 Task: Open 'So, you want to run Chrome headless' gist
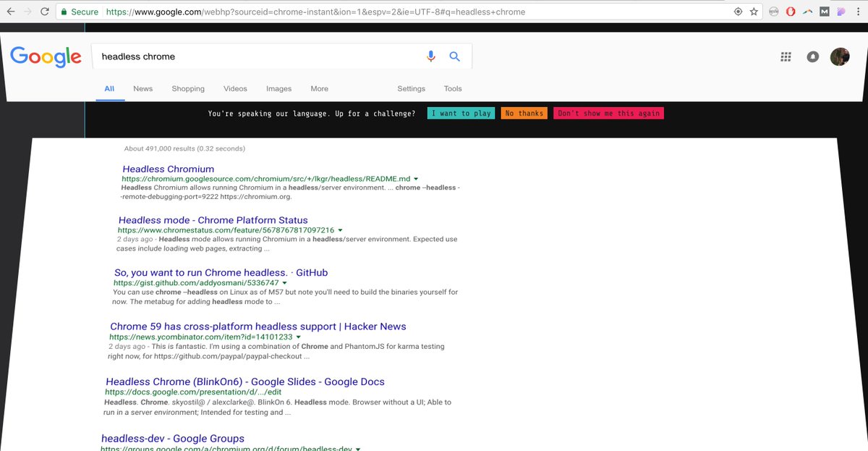[x=221, y=273]
